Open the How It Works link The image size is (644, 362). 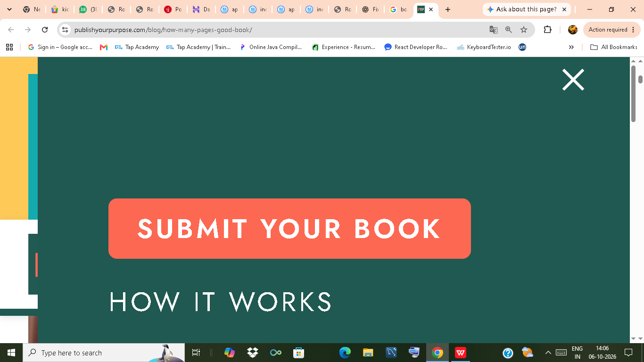click(221, 302)
